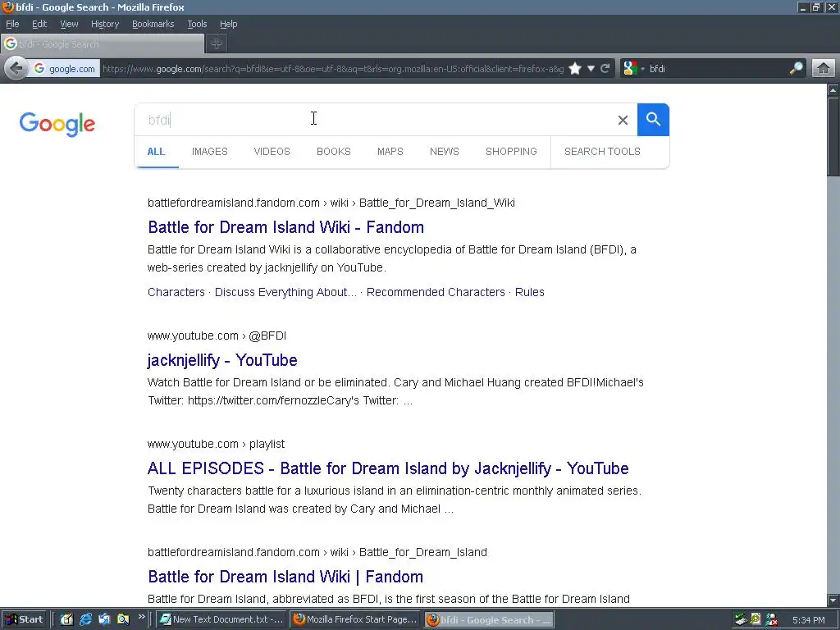Clear the Google search box with X
This screenshot has width=840, height=630.
pos(623,120)
